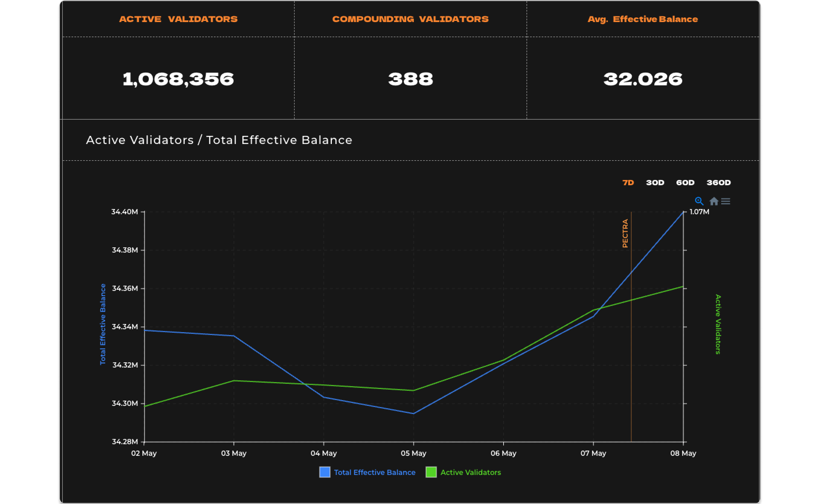The width and height of the screenshot is (820, 504).
Task: Click blue line low point at 05 May
Action: click(413, 413)
